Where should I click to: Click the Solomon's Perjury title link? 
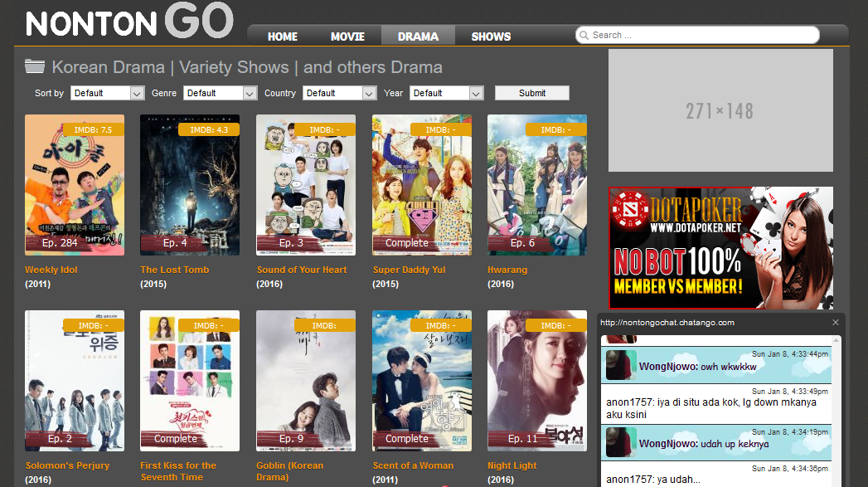(x=67, y=465)
